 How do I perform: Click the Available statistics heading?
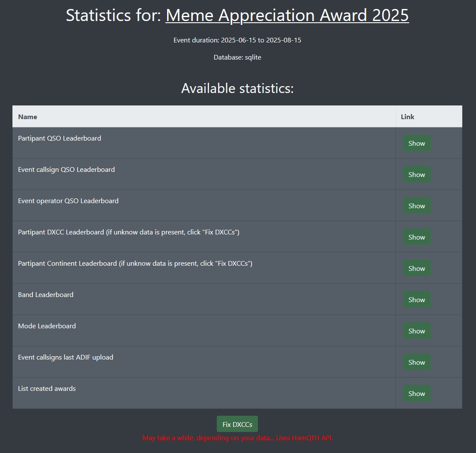237,88
